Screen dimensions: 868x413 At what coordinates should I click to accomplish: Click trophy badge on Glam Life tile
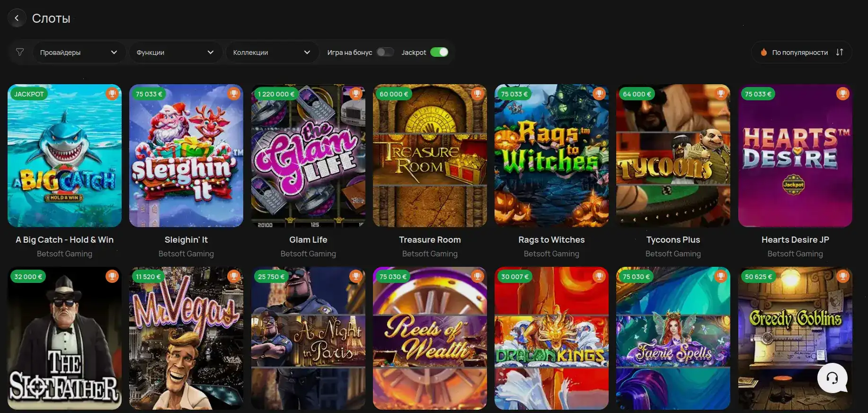pos(355,94)
